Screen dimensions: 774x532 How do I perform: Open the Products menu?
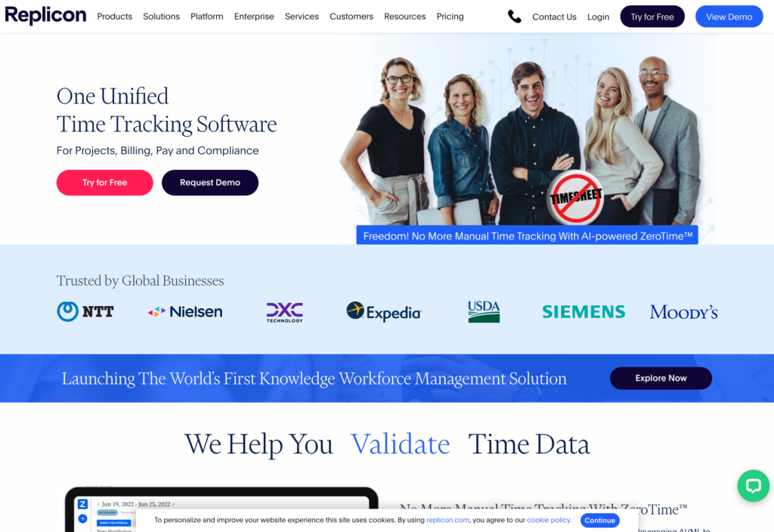(115, 17)
